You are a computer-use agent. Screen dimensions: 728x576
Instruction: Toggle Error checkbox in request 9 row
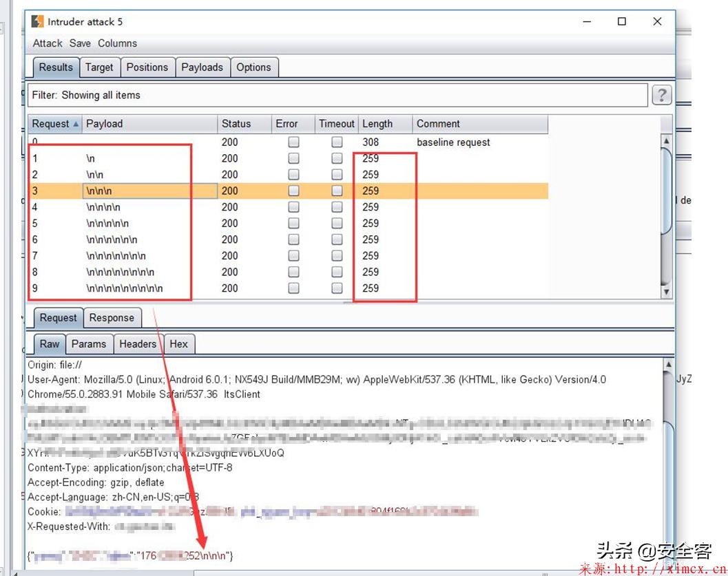click(293, 288)
